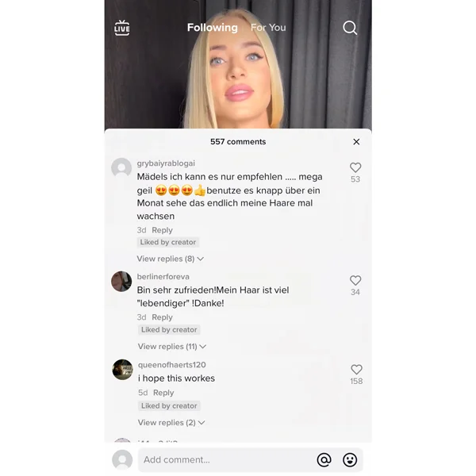476x476 pixels.
Task: Switch to the Following tab
Action: click(212, 28)
